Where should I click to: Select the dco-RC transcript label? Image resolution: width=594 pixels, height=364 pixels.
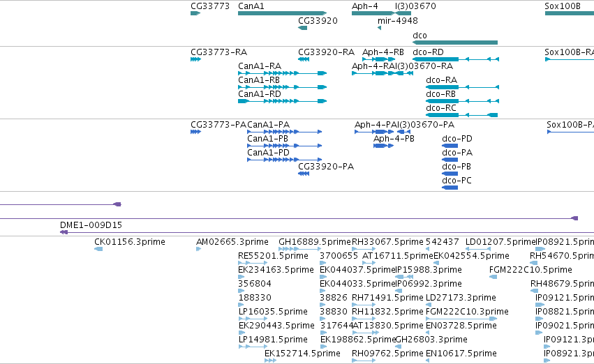441,108
